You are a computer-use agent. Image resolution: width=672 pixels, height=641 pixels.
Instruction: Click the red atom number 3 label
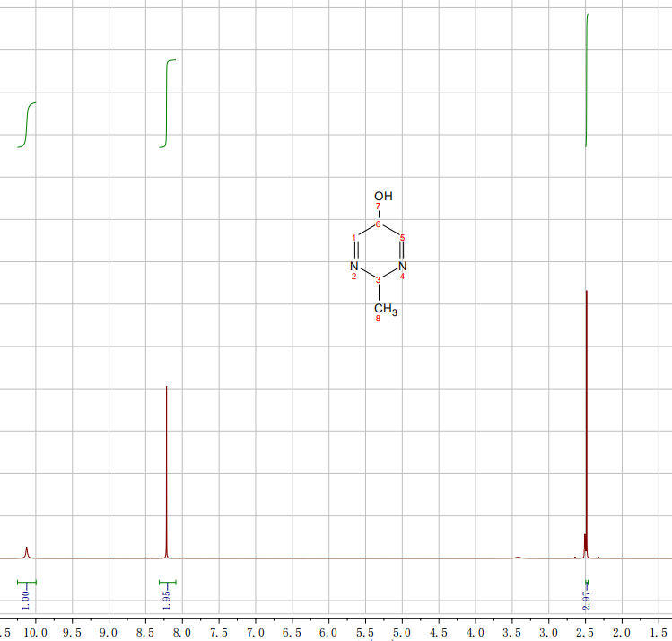click(x=378, y=280)
